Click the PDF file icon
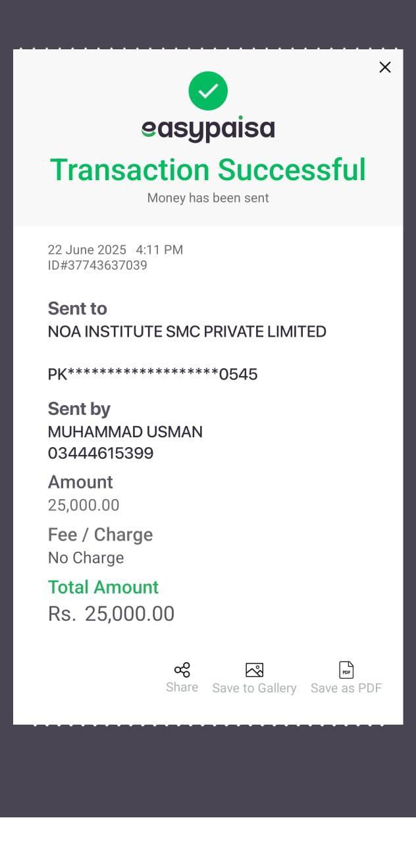 346,670
